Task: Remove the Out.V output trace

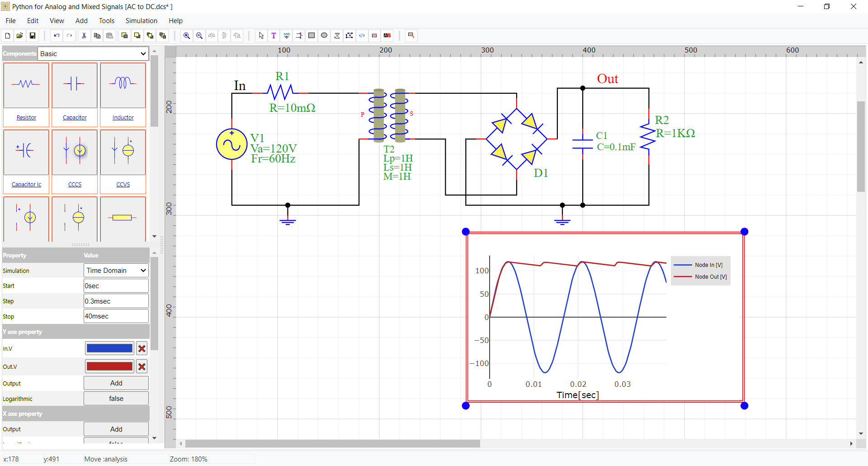Action: (x=142, y=366)
